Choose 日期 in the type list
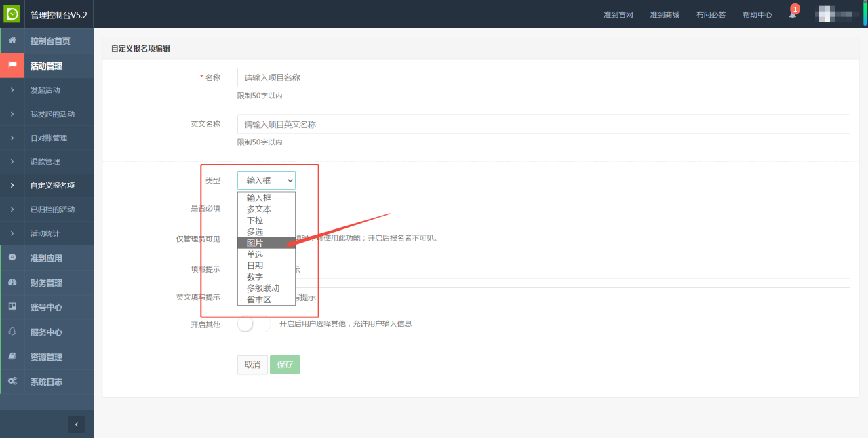The height and width of the screenshot is (438, 868). click(x=267, y=266)
